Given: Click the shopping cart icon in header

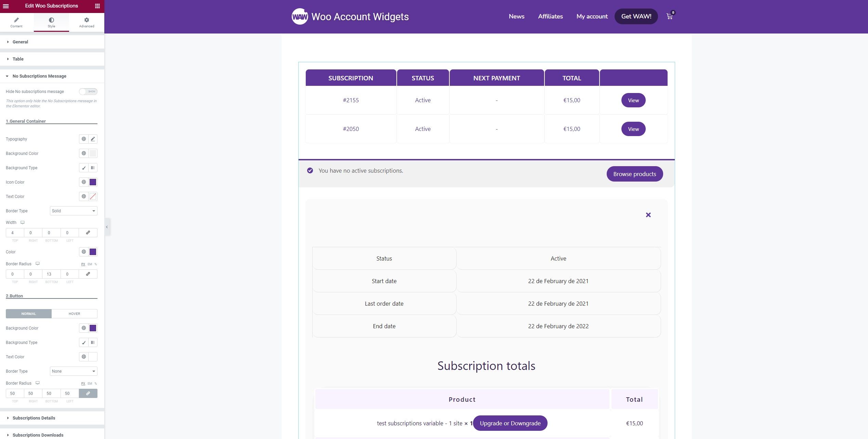Looking at the screenshot, I should (x=670, y=16).
